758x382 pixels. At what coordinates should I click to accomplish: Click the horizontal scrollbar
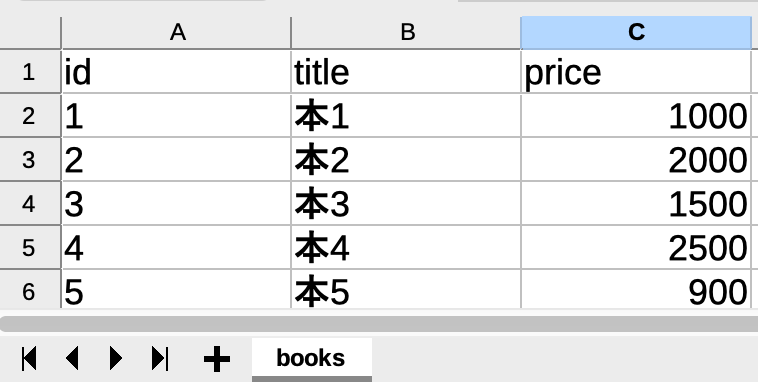[x=379, y=324]
